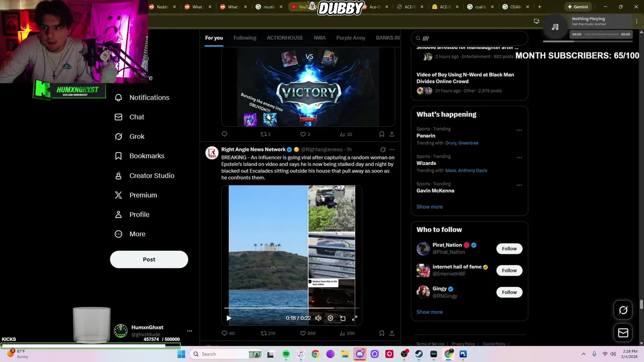Share the Victory game post

pos(392,134)
